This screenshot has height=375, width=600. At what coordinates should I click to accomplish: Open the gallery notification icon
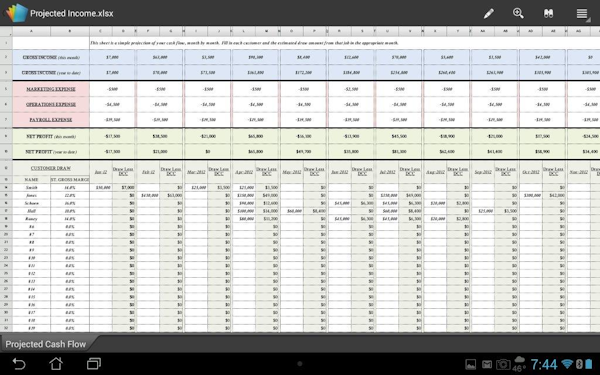point(470,364)
